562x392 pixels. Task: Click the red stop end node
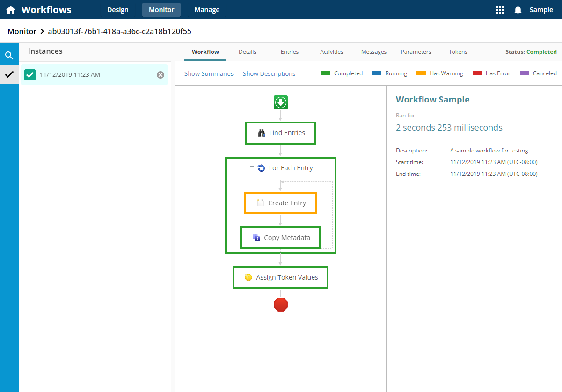tap(281, 305)
